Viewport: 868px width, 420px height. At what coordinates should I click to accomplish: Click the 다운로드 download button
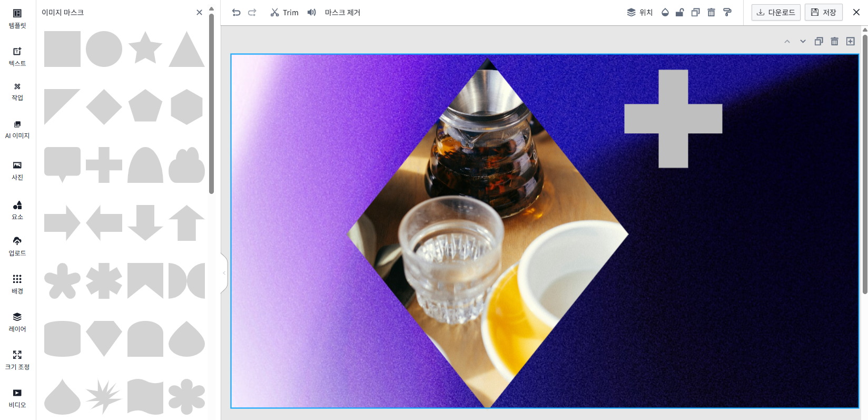(776, 13)
